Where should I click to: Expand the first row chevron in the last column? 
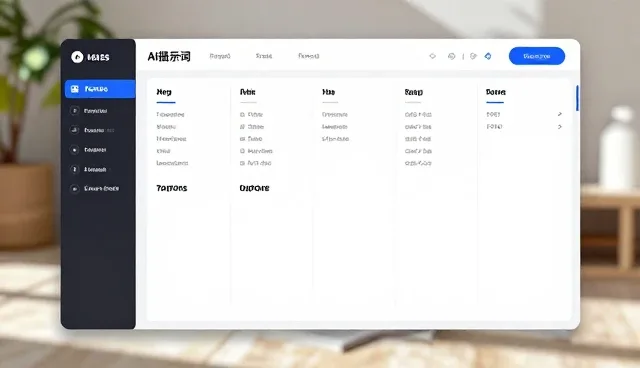click(560, 114)
